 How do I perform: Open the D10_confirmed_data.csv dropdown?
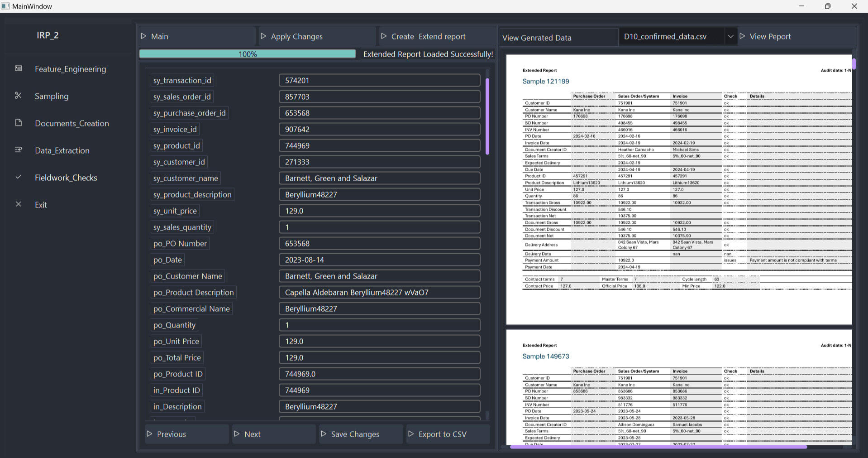coord(730,36)
